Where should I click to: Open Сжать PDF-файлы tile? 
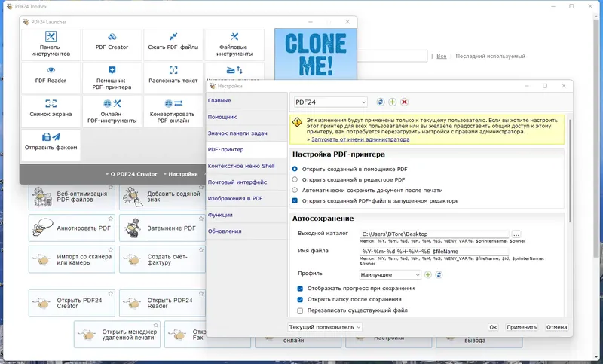[173, 44]
